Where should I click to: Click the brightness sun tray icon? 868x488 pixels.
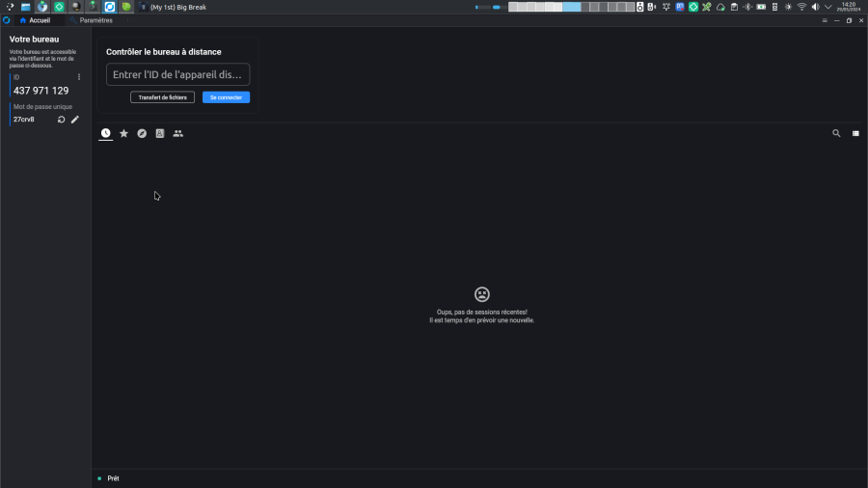(788, 7)
